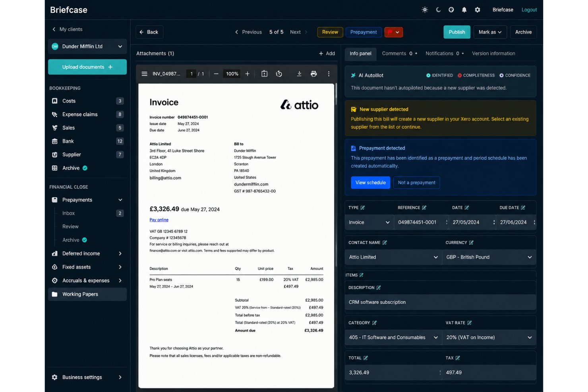Edit the Type field pencil icon
588x392 pixels.
click(363, 208)
